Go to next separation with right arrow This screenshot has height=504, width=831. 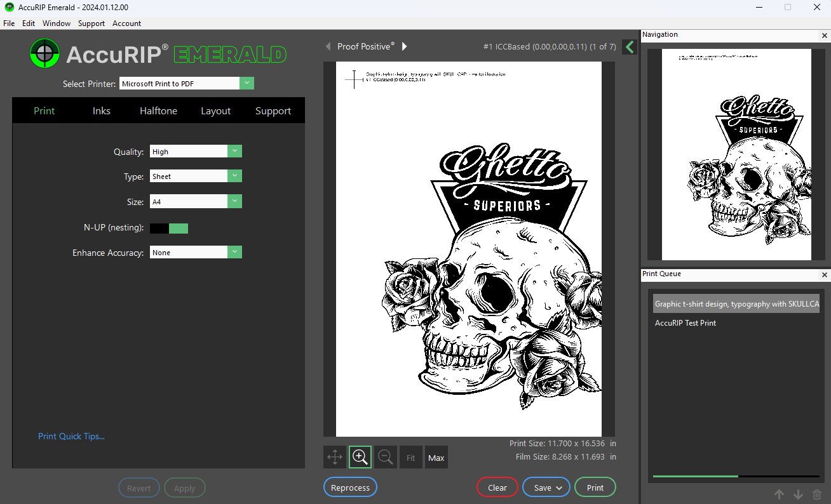405,46
